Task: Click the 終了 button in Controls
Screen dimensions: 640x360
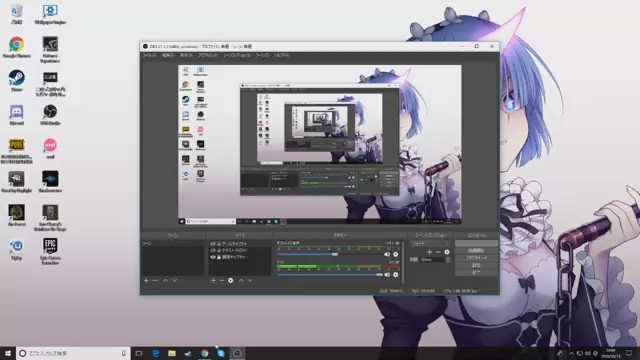Action: (x=476, y=273)
